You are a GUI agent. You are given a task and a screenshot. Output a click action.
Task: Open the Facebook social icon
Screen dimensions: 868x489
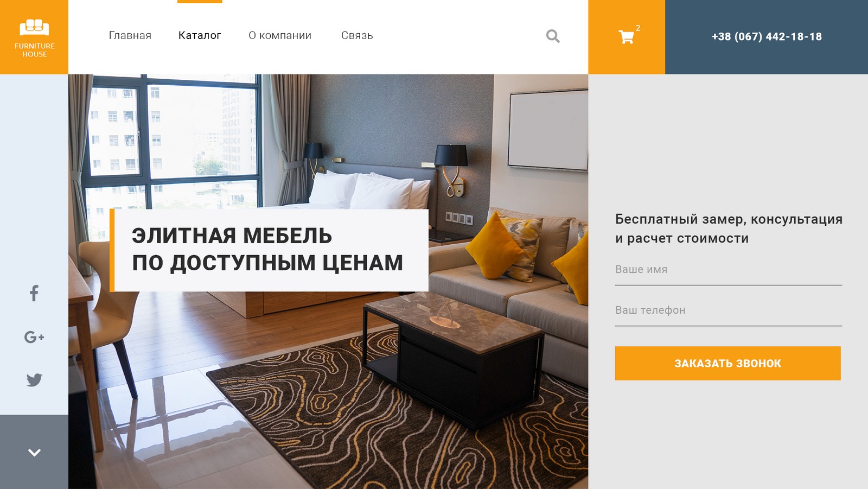34,293
